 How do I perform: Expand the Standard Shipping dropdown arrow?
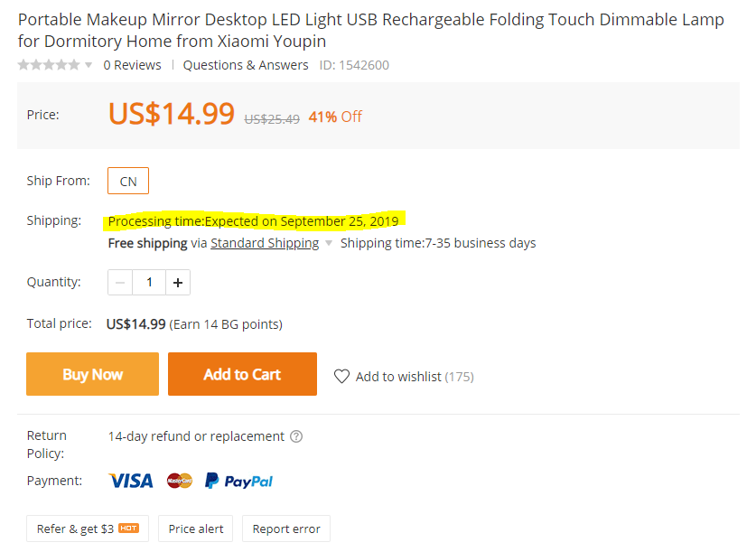329,243
